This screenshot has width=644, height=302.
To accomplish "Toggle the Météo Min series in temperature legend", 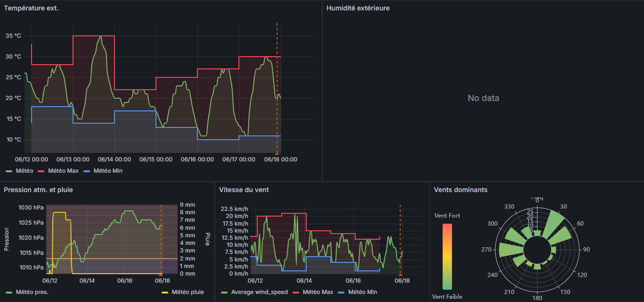I will click(108, 171).
